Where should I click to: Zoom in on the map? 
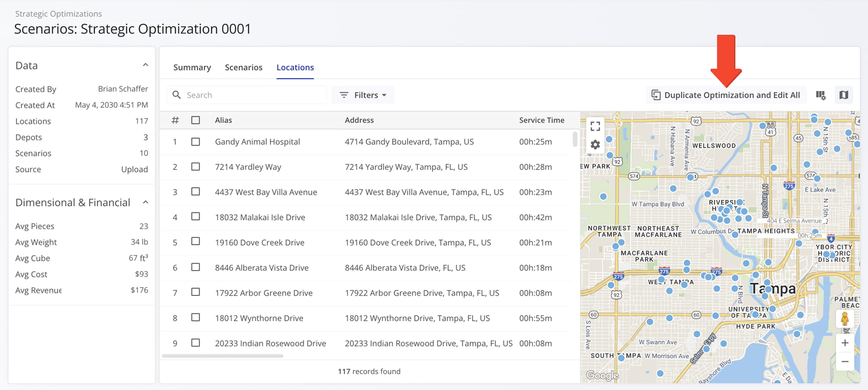(x=845, y=343)
